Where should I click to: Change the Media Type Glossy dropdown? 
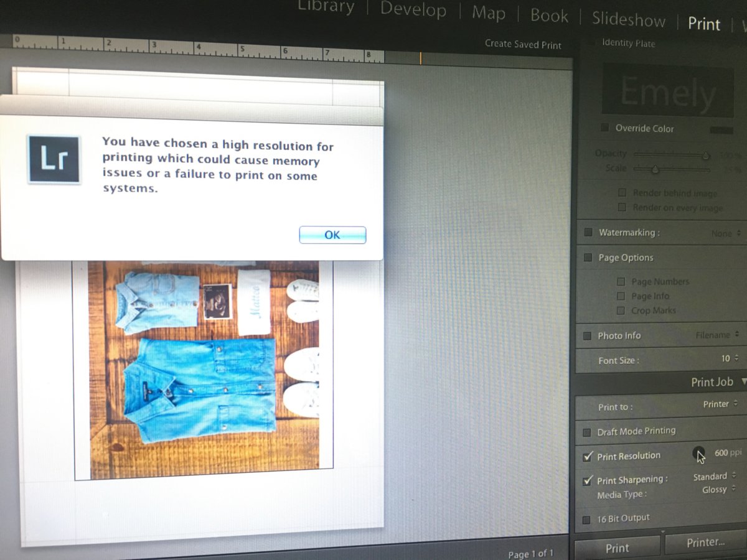coord(718,490)
